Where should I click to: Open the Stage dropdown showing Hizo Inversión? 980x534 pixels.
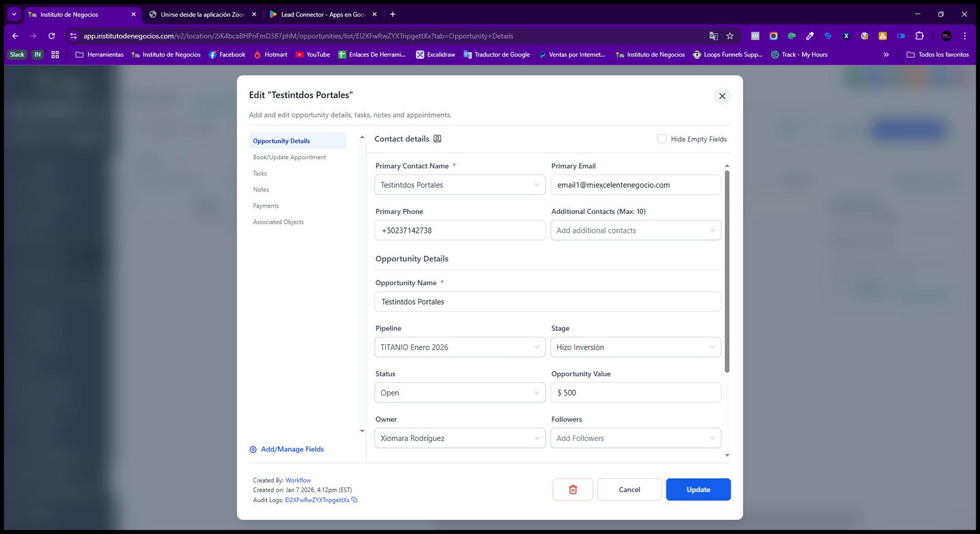coord(636,347)
